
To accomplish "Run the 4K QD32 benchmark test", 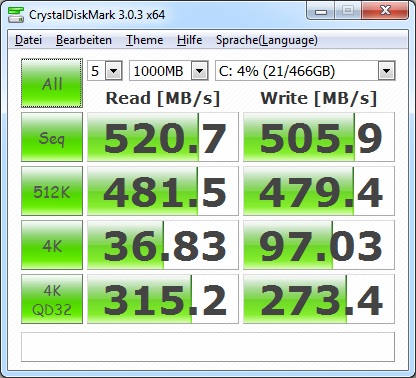I will 52,299.
